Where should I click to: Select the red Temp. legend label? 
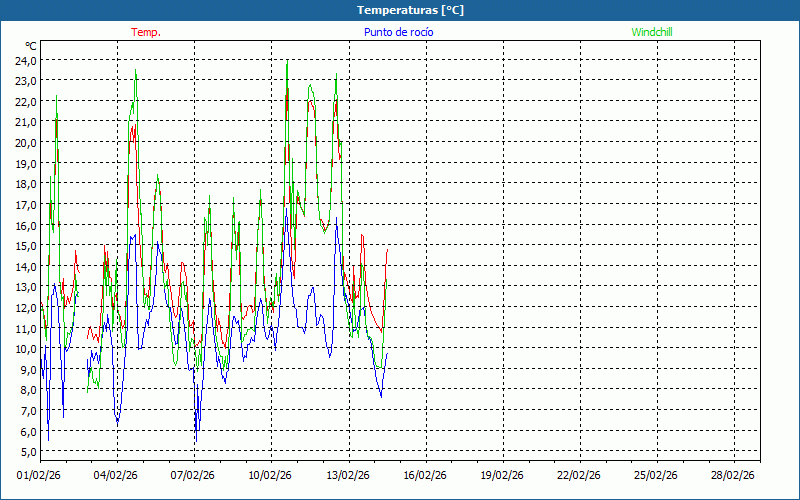[x=146, y=32]
